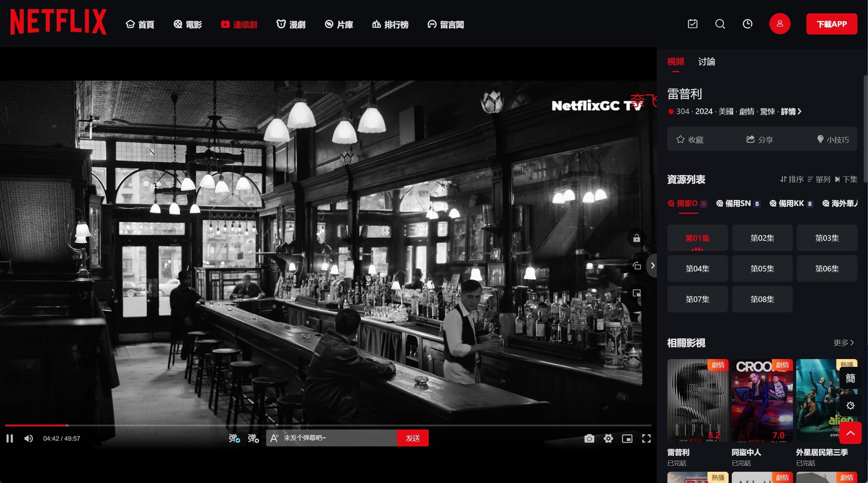Select 備用SN source tab

click(738, 203)
